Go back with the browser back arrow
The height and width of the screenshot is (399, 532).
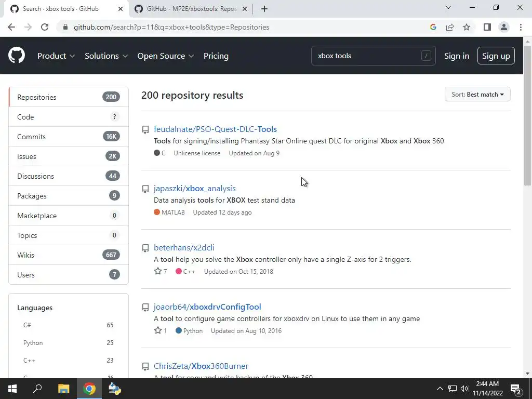pos(11,27)
